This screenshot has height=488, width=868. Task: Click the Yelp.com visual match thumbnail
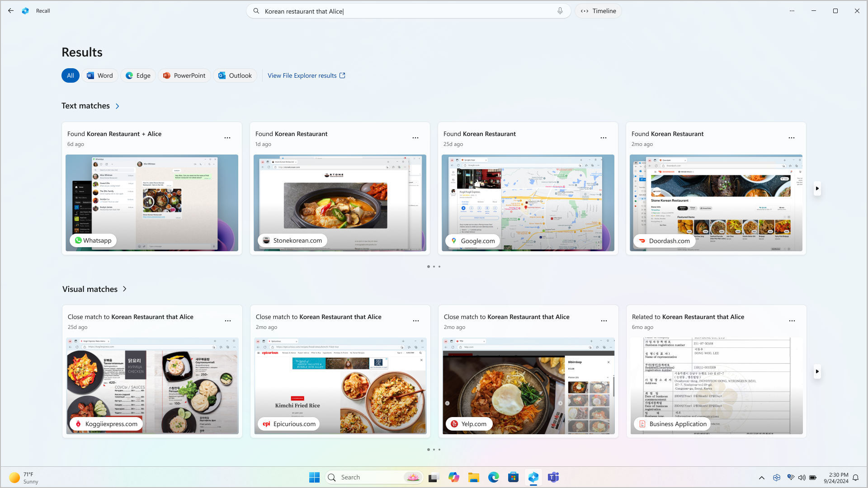click(528, 385)
